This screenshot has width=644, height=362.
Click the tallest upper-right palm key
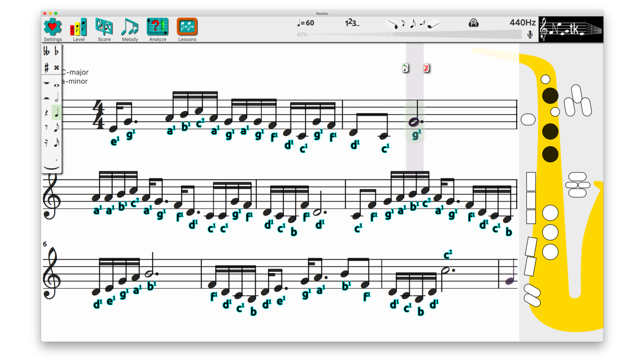coord(576,94)
